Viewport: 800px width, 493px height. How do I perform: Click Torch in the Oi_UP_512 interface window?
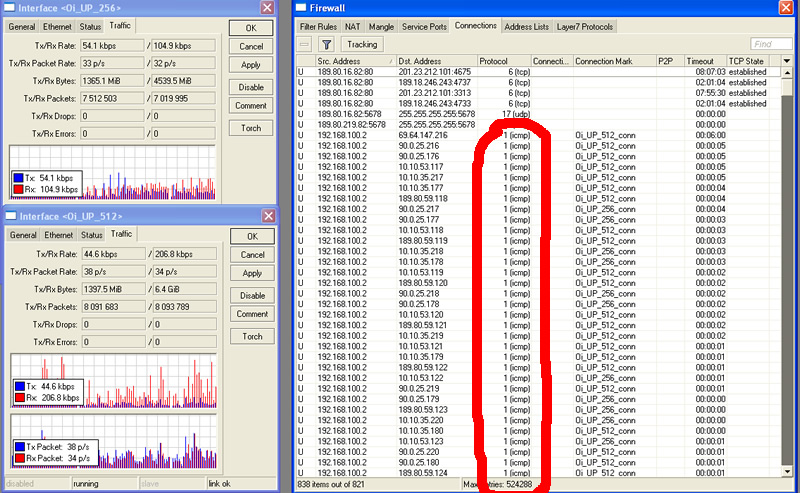click(253, 336)
